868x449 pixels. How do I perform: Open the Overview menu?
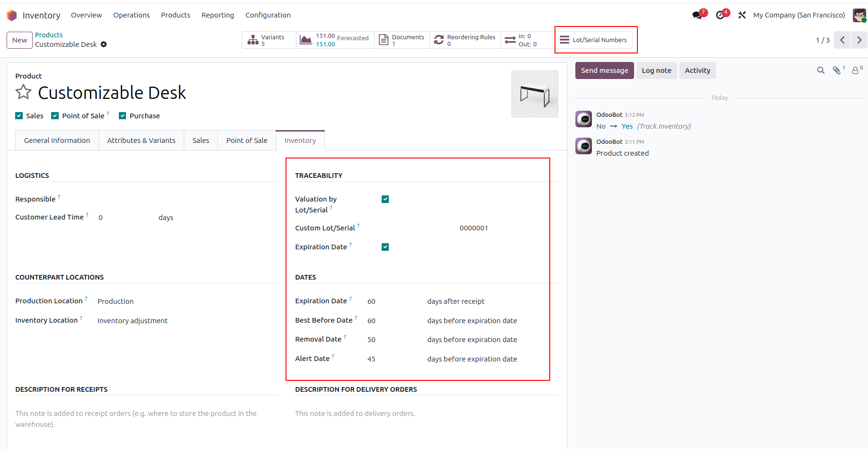(x=86, y=15)
